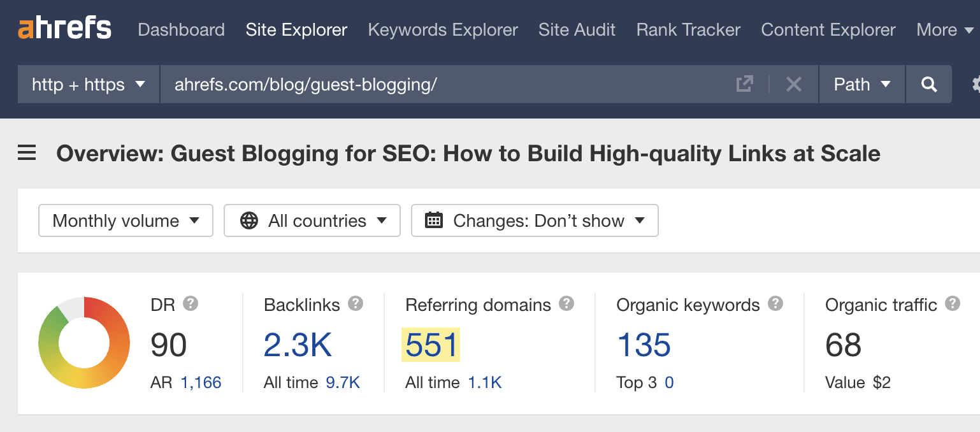Image resolution: width=980 pixels, height=432 pixels.
Task: Click the DR help question mark
Action: coord(191,303)
